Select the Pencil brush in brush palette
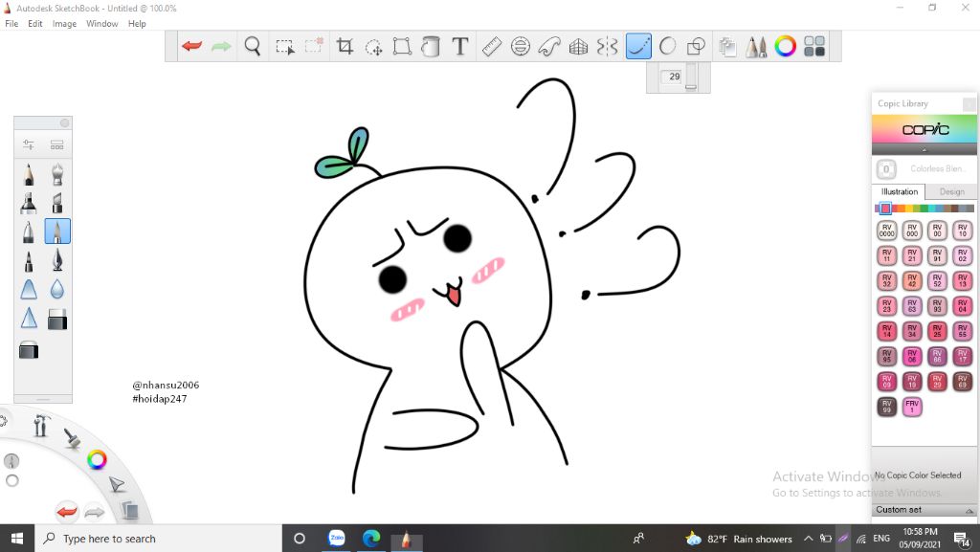 (x=29, y=174)
